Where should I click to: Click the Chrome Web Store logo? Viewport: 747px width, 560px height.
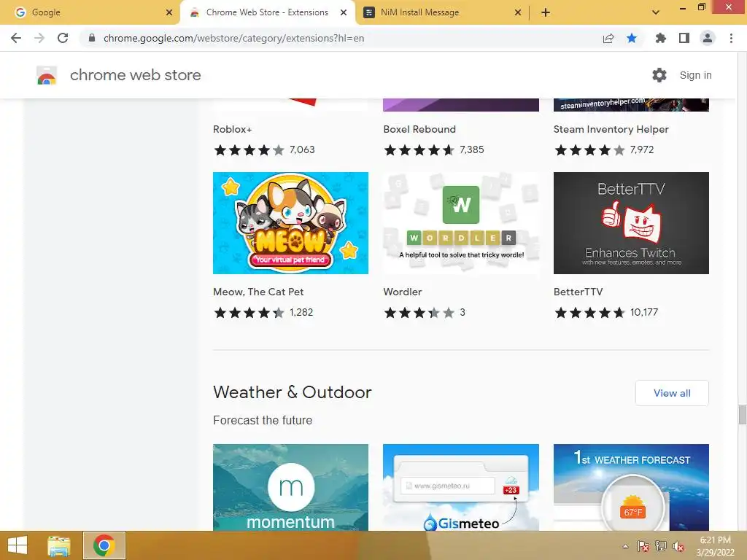click(x=47, y=75)
